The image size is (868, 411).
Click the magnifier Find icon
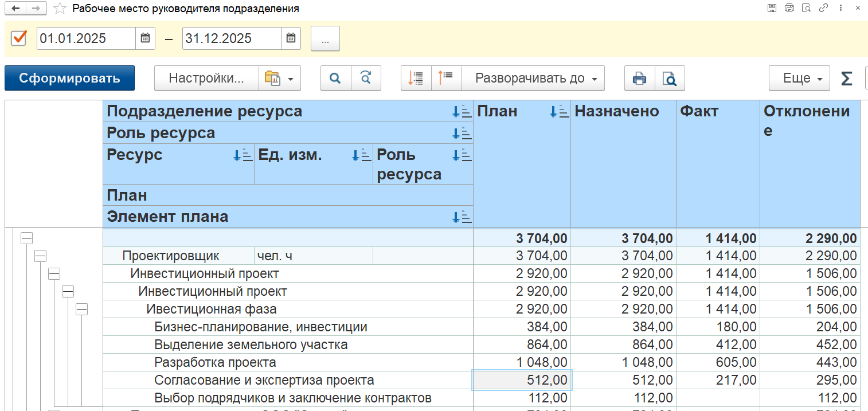pos(335,78)
